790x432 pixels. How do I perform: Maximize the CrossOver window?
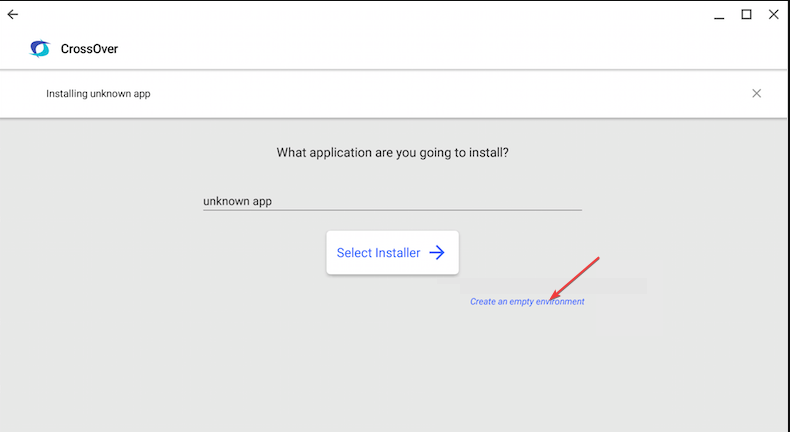pyautogui.click(x=746, y=15)
